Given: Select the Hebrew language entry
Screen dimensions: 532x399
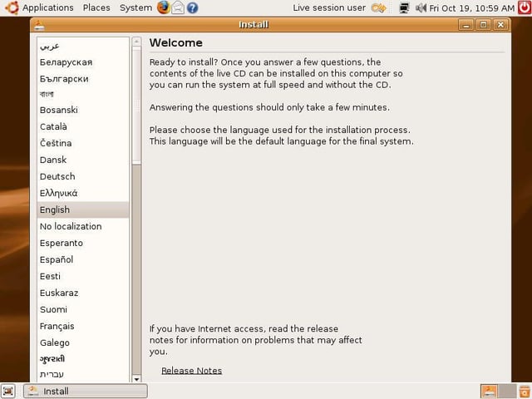Looking at the screenshot, I should (83, 374).
